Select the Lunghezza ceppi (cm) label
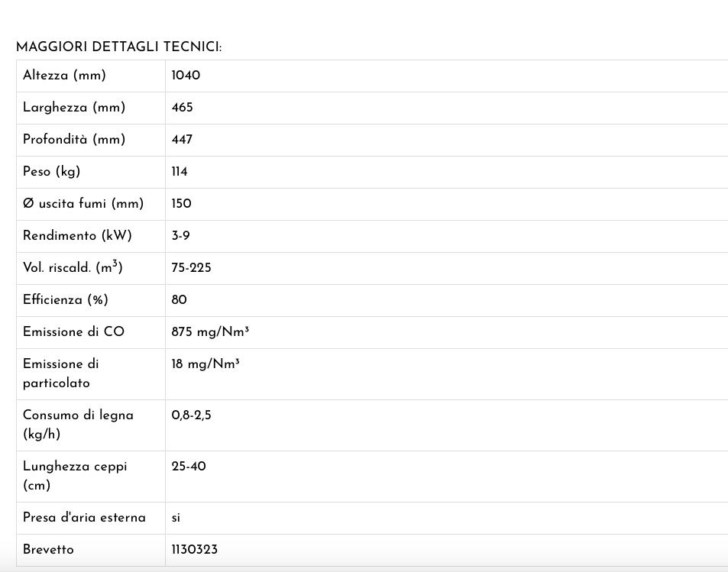The width and height of the screenshot is (728, 572). tap(75, 476)
